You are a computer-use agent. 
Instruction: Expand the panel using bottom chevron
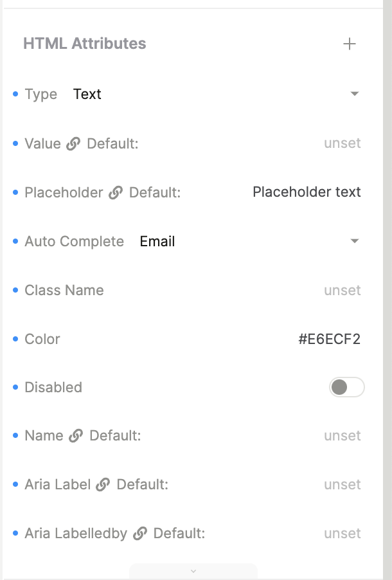193,571
